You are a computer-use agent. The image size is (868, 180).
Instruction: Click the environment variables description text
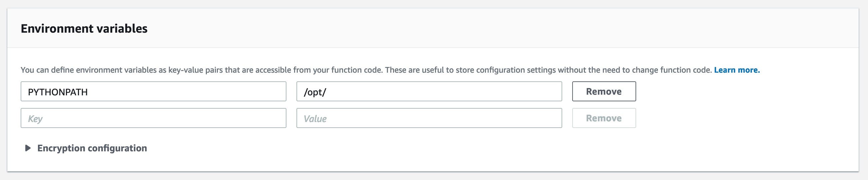pyautogui.click(x=366, y=70)
